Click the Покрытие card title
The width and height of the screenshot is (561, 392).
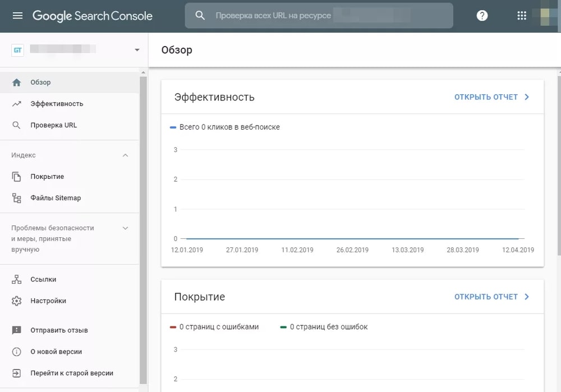pyautogui.click(x=200, y=297)
